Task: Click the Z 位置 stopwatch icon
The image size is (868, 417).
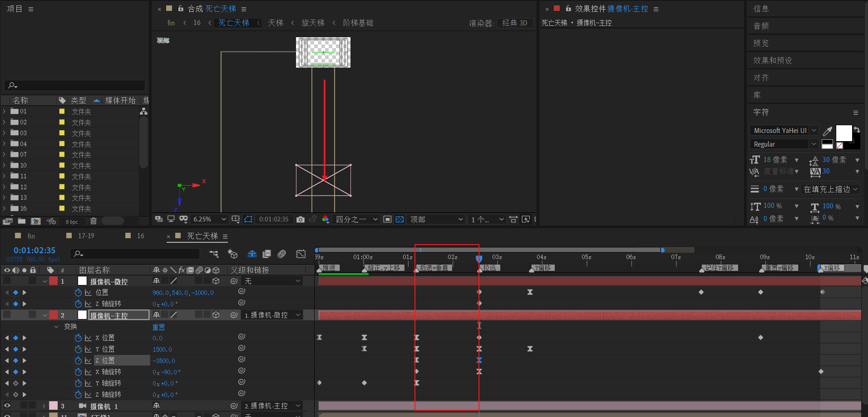Action: [x=78, y=360]
